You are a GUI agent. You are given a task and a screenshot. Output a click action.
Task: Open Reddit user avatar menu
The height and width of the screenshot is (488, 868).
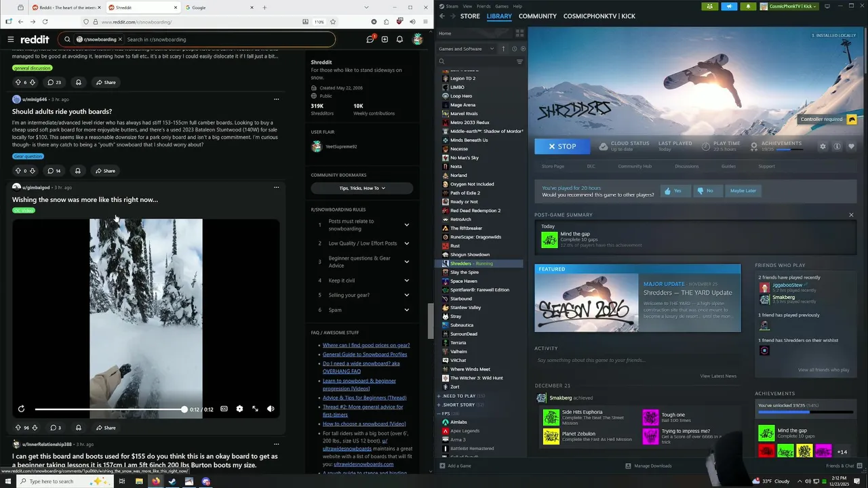[x=418, y=39]
